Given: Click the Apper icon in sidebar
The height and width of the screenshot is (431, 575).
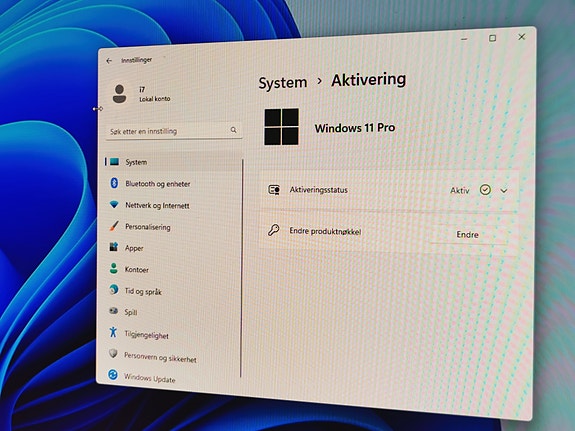Looking at the screenshot, I should pyautogui.click(x=114, y=247).
